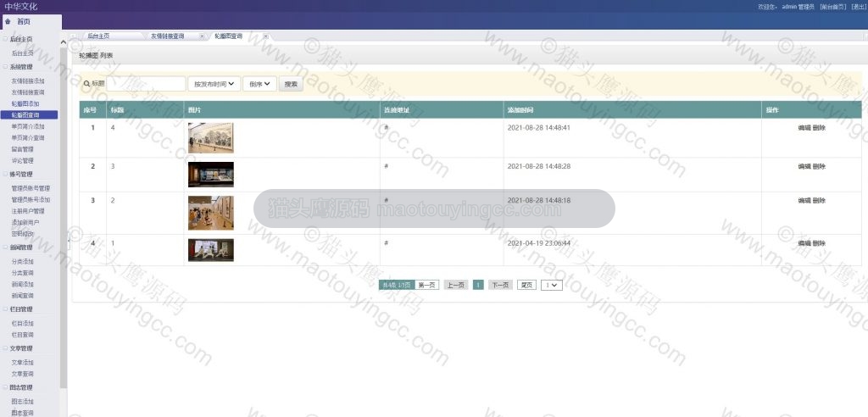The image size is (868, 417).
Task: Open the museum display thumbnail in row 2
Action: (x=211, y=175)
